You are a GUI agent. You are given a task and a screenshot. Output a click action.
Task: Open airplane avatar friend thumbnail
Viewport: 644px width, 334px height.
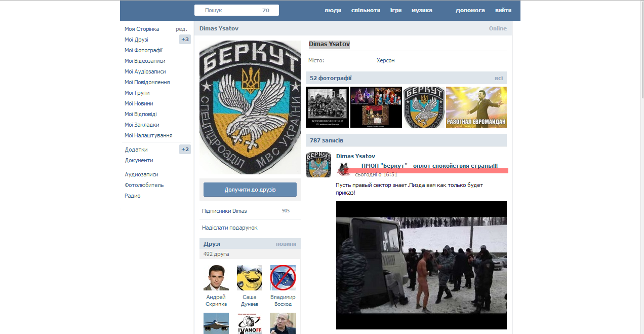(x=216, y=323)
